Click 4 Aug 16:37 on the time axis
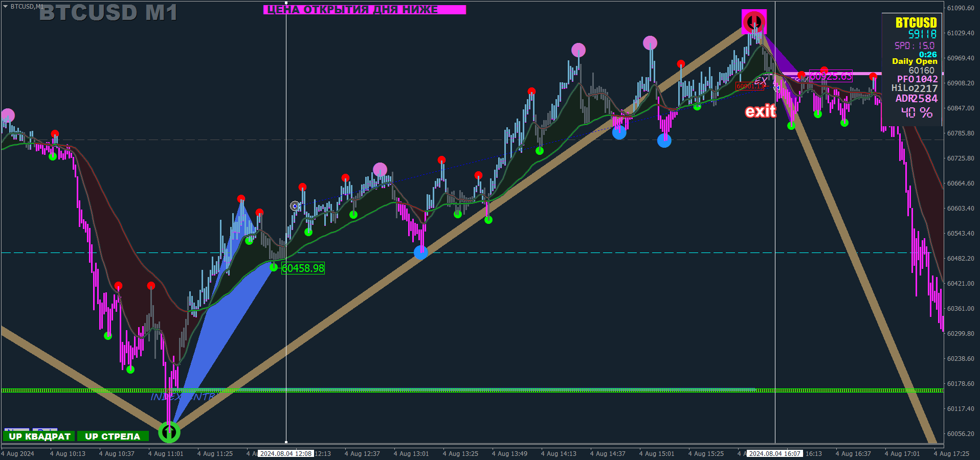This screenshot has width=980, height=460. point(853,454)
